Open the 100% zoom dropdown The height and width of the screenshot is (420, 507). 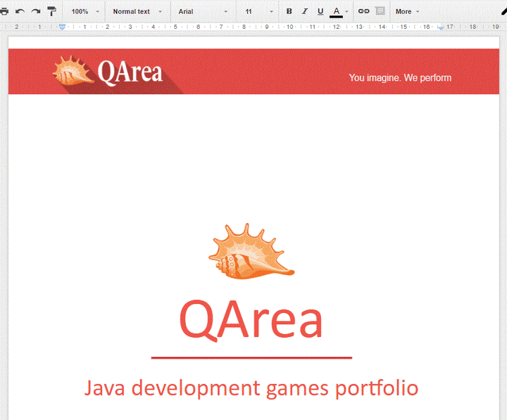[x=85, y=12]
